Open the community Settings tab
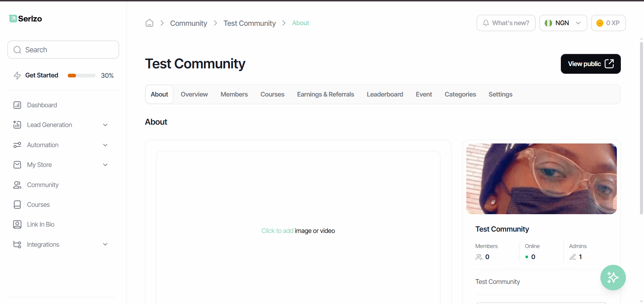The height and width of the screenshot is (304, 644). point(500,95)
